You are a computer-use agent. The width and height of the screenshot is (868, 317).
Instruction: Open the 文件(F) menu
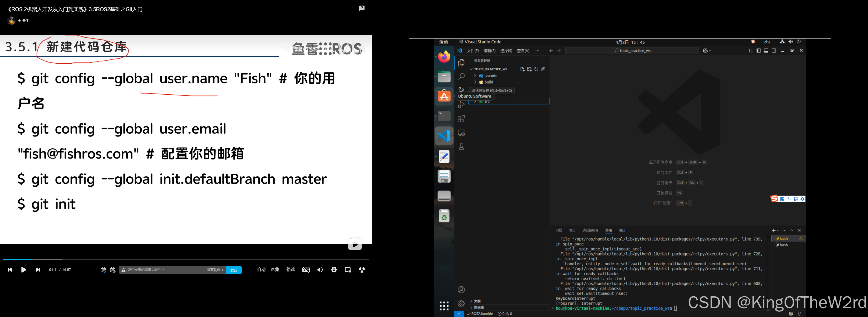click(x=472, y=51)
